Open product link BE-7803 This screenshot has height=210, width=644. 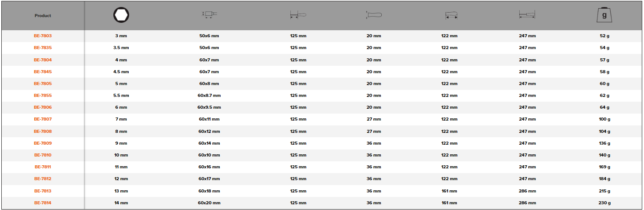click(x=43, y=36)
